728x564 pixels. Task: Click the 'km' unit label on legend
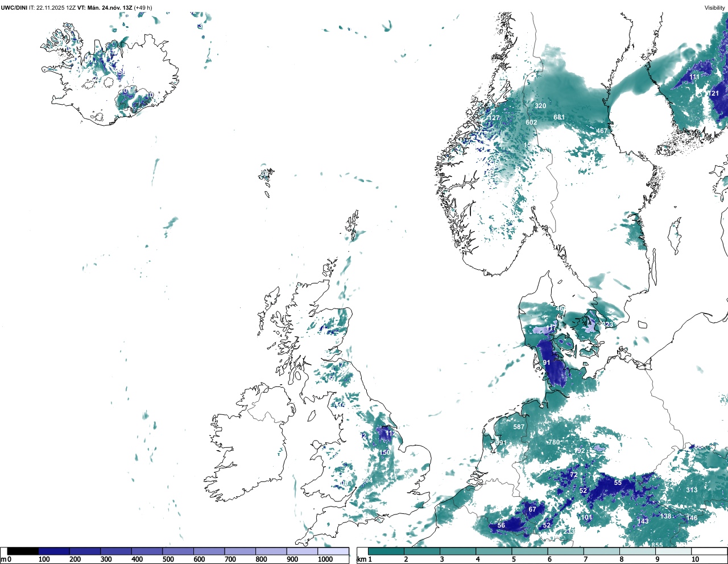tap(361, 559)
